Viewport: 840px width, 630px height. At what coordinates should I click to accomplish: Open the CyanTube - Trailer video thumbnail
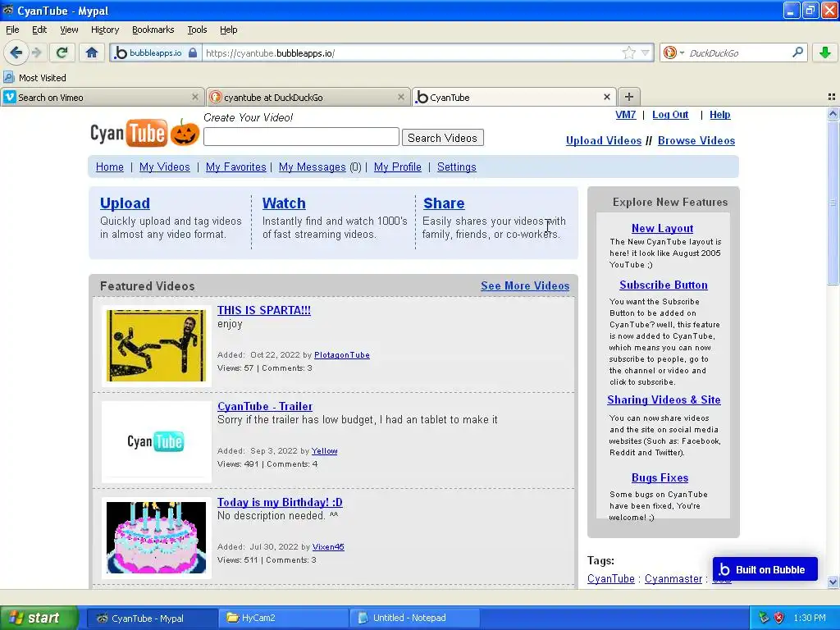tap(157, 441)
